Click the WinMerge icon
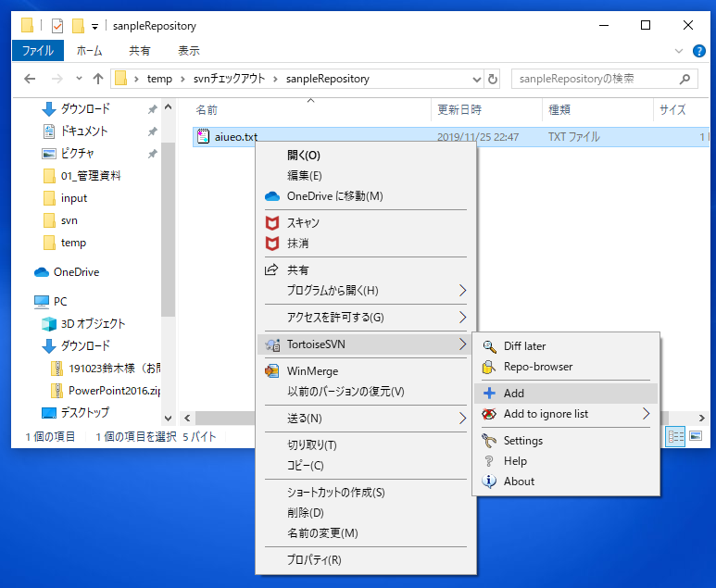The image size is (716, 588). (272, 370)
